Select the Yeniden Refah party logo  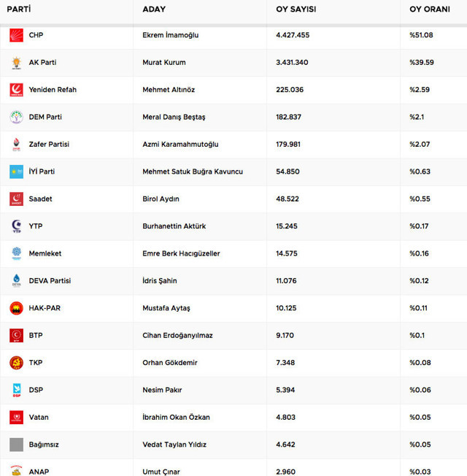16,90
